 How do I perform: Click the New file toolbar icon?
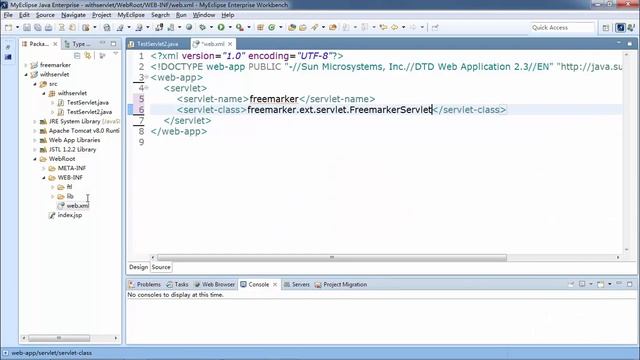tap(8, 27)
